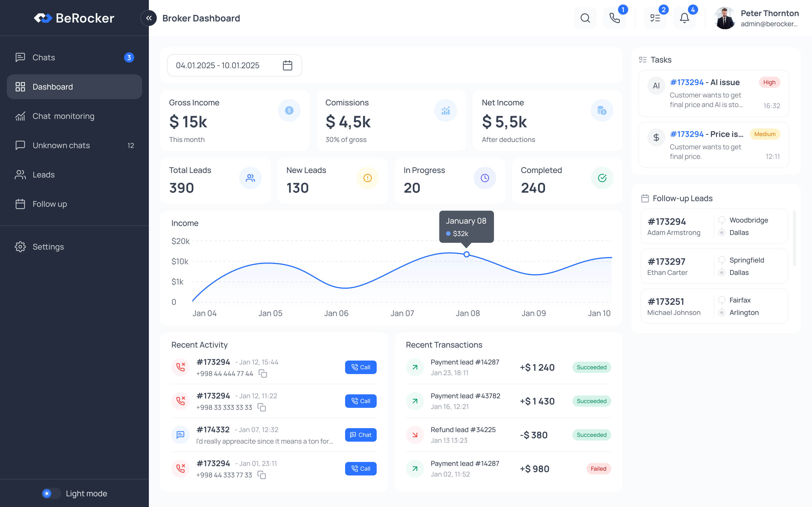Go to Chat monitoring in sidebar
Image resolution: width=812 pixels, height=507 pixels.
coord(63,116)
